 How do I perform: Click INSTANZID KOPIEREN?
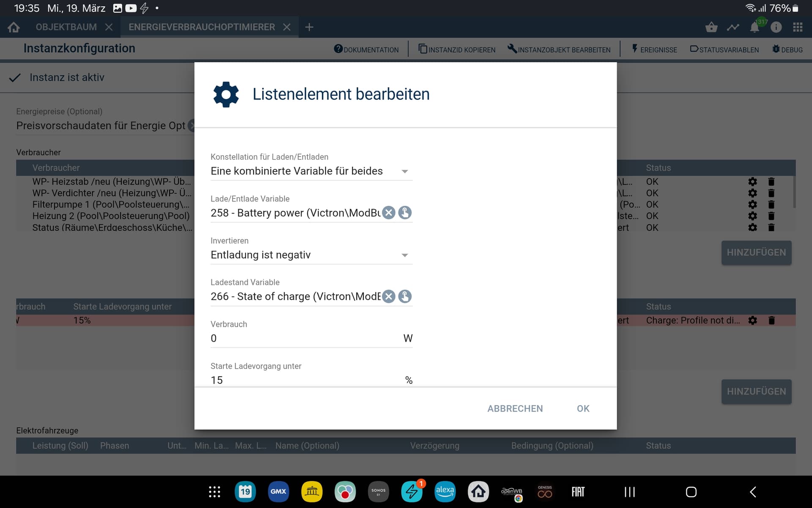457,49
